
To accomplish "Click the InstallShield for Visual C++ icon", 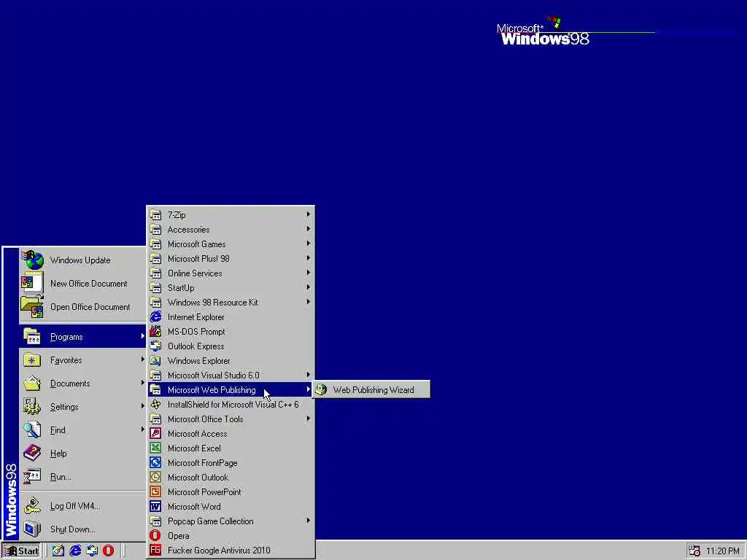I will point(156,404).
